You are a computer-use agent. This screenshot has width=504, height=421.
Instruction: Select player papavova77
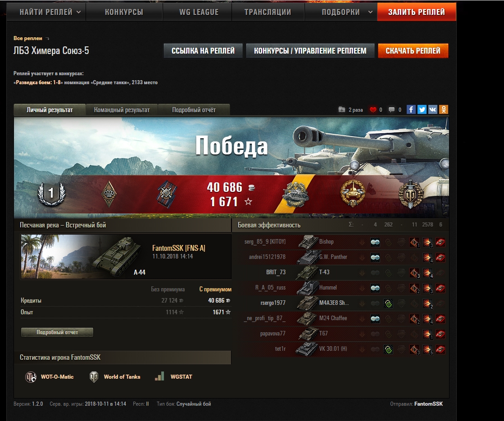click(x=273, y=334)
